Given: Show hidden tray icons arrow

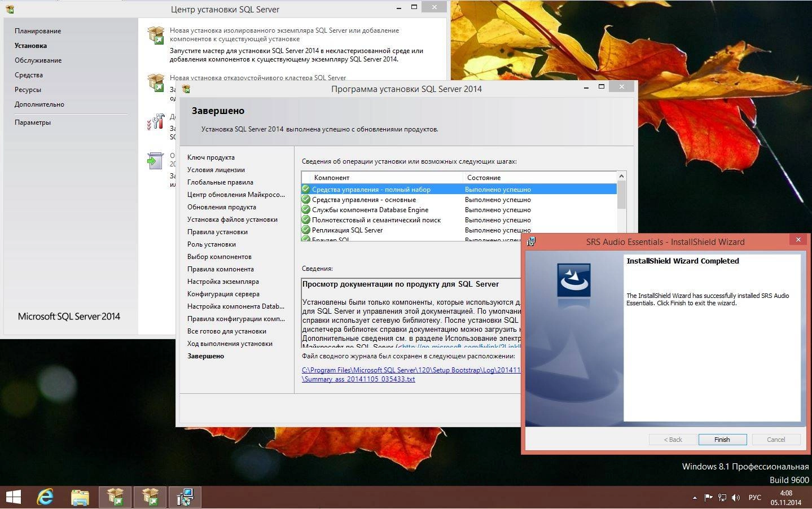Looking at the screenshot, I should (695, 498).
